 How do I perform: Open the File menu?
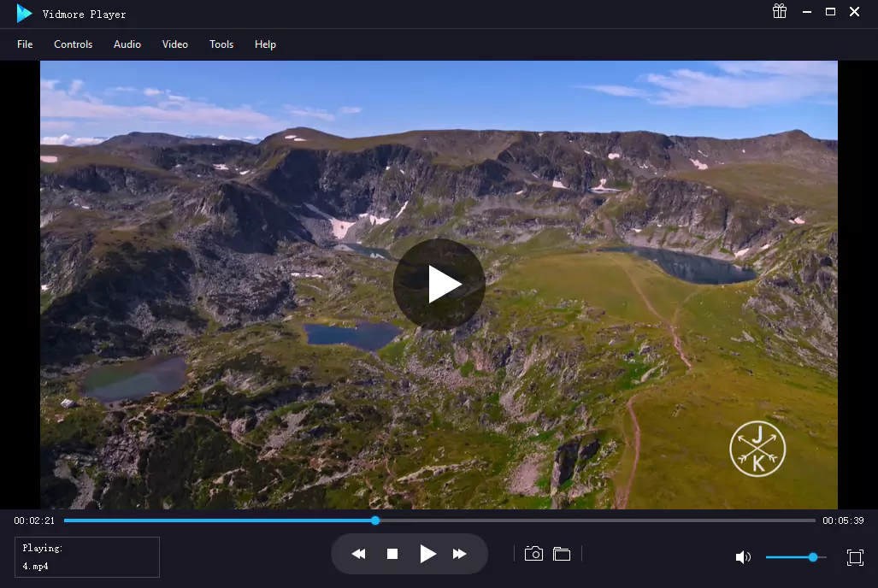(24, 44)
